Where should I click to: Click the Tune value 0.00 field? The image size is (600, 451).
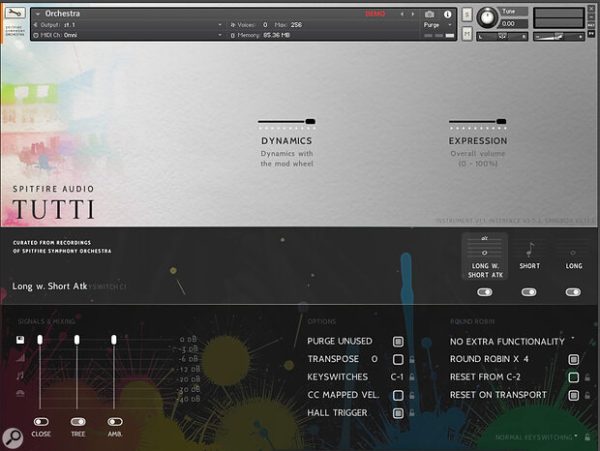pos(514,24)
